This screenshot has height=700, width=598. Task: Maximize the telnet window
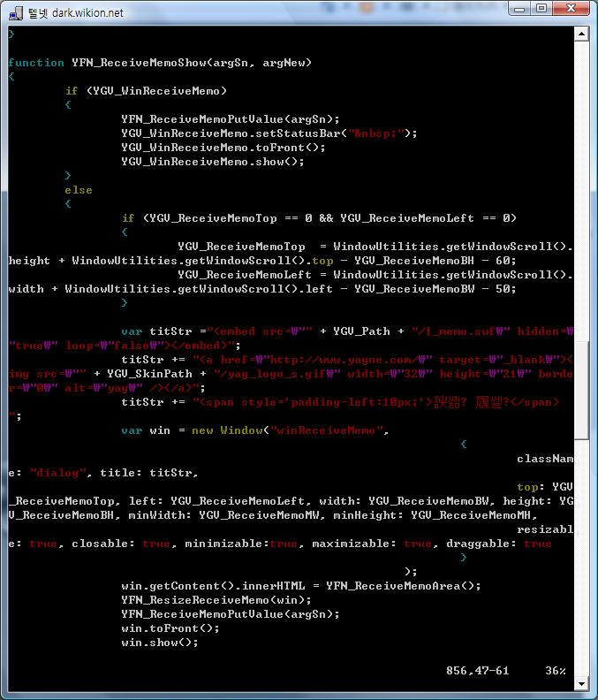point(541,9)
